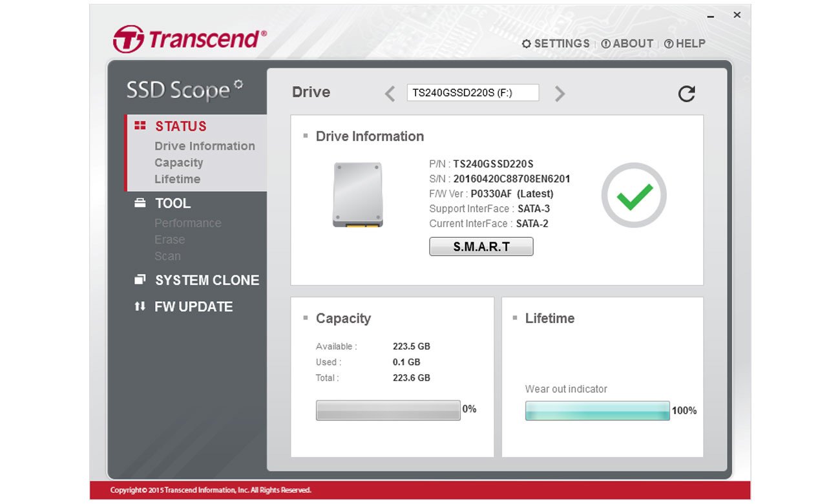Click the STATUS grid icon in sidebar
This screenshot has height=504, width=840.
point(140,126)
